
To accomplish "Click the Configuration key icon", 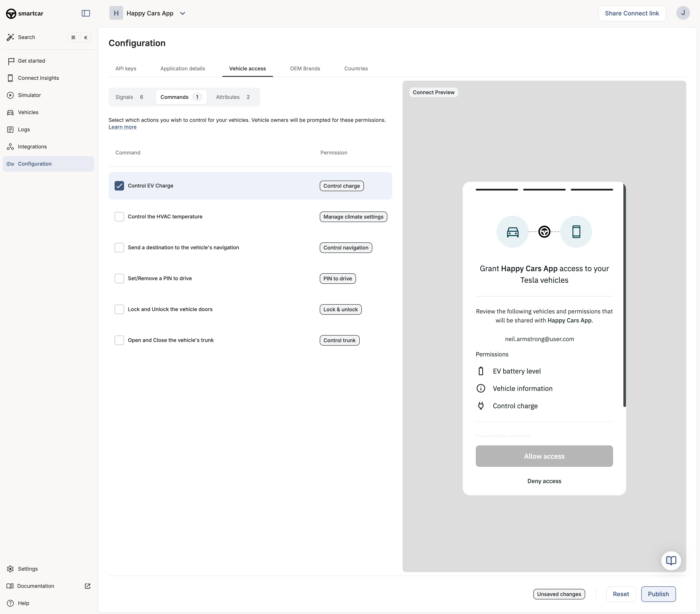I will [10, 164].
